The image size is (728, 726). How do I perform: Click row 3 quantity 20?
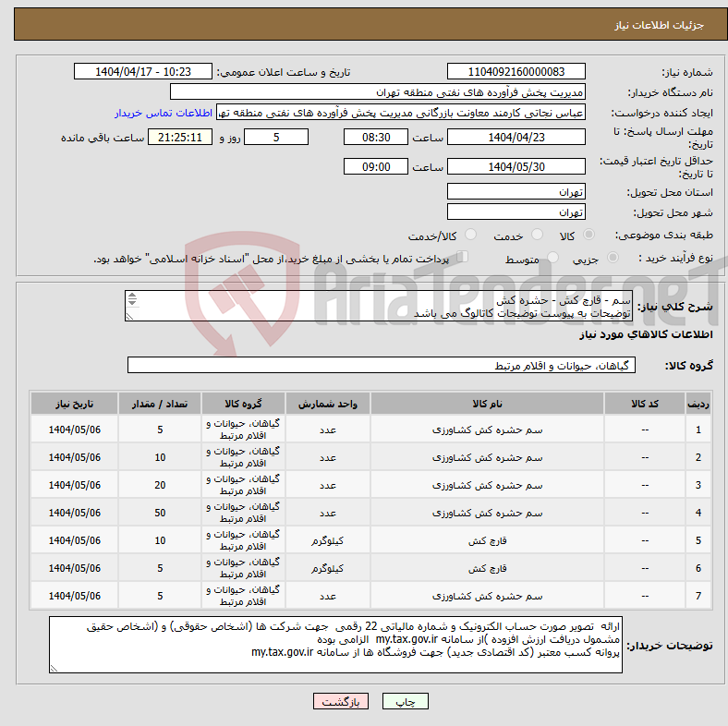click(x=160, y=485)
